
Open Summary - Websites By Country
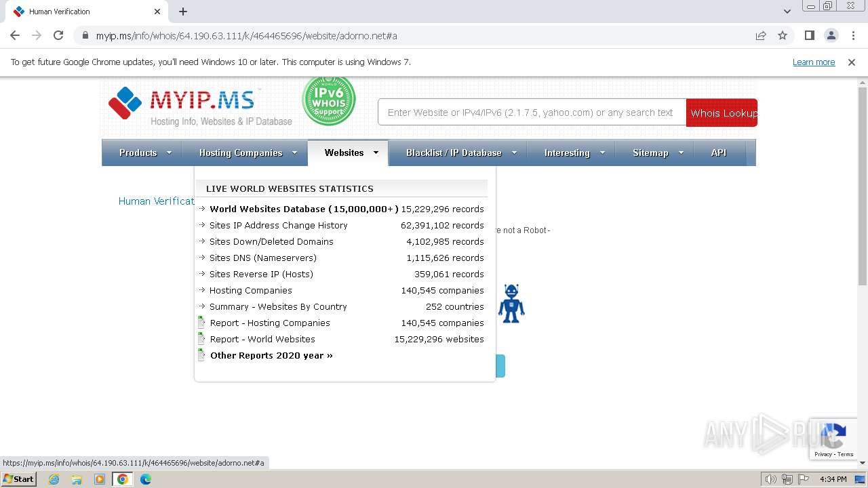click(x=278, y=306)
